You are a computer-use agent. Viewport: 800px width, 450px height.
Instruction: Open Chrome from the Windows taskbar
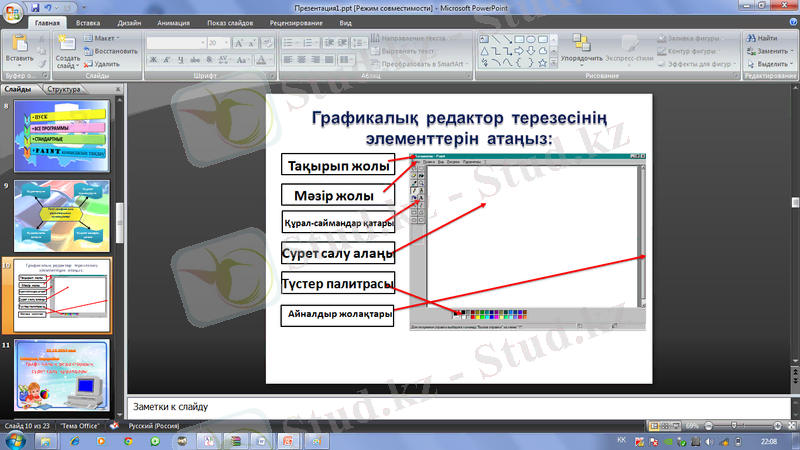[129, 440]
